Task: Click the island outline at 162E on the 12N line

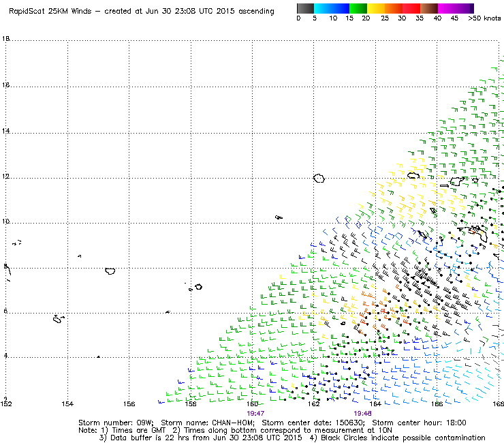Action: coord(319,179)
